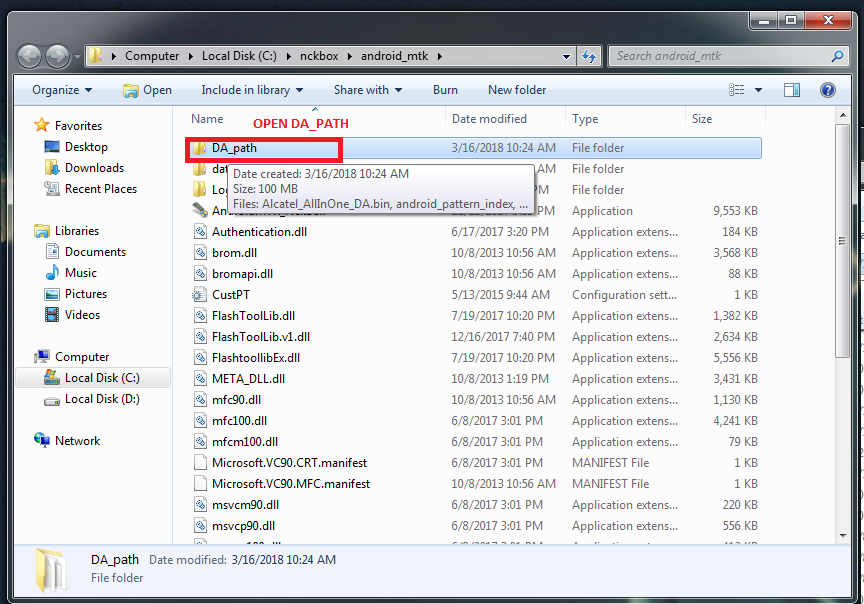Select Local Disk (C:) in breadcrumb
This screenshot has height=604, width=864.
point(239,56)
